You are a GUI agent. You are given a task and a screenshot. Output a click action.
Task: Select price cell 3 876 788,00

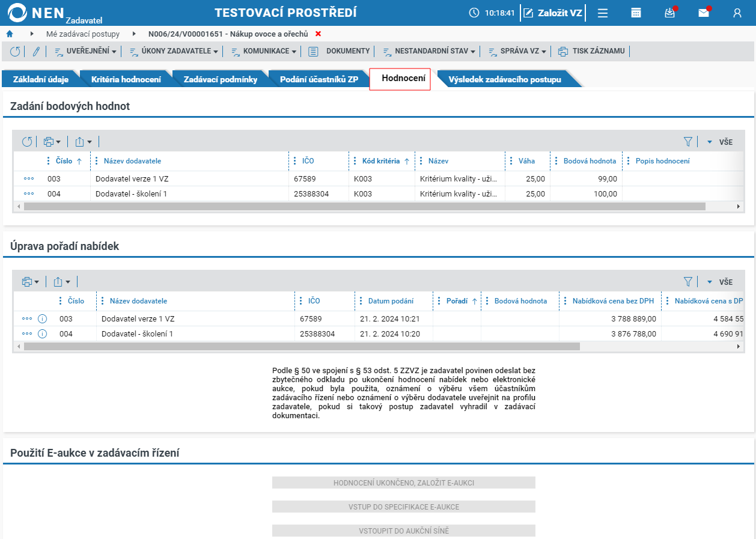tap(610, 333)
